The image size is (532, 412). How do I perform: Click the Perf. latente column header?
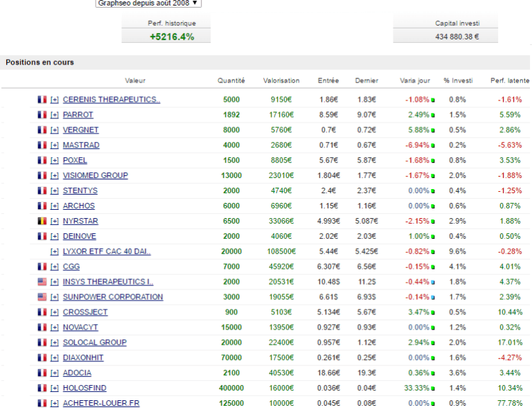click(509, 80)
